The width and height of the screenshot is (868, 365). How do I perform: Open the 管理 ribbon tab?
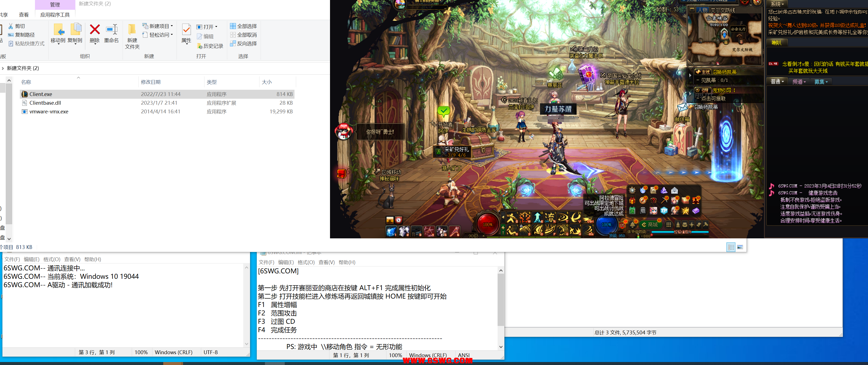[55, 4]
